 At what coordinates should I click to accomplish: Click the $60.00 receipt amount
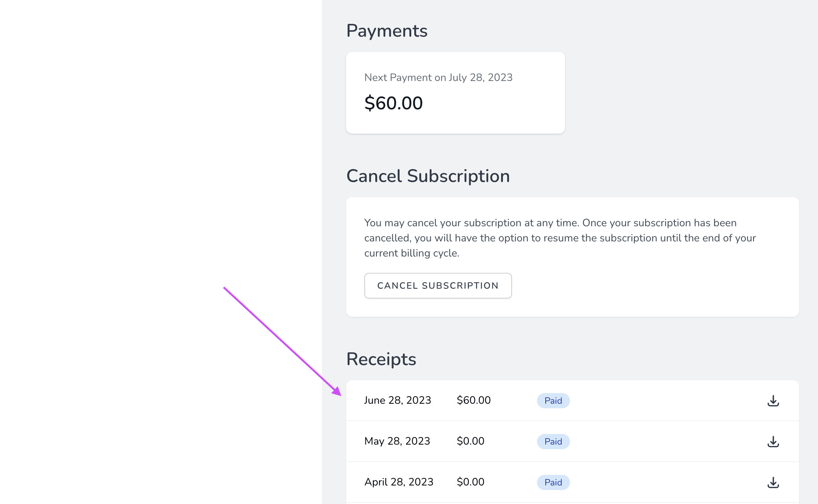click(474, 400)
